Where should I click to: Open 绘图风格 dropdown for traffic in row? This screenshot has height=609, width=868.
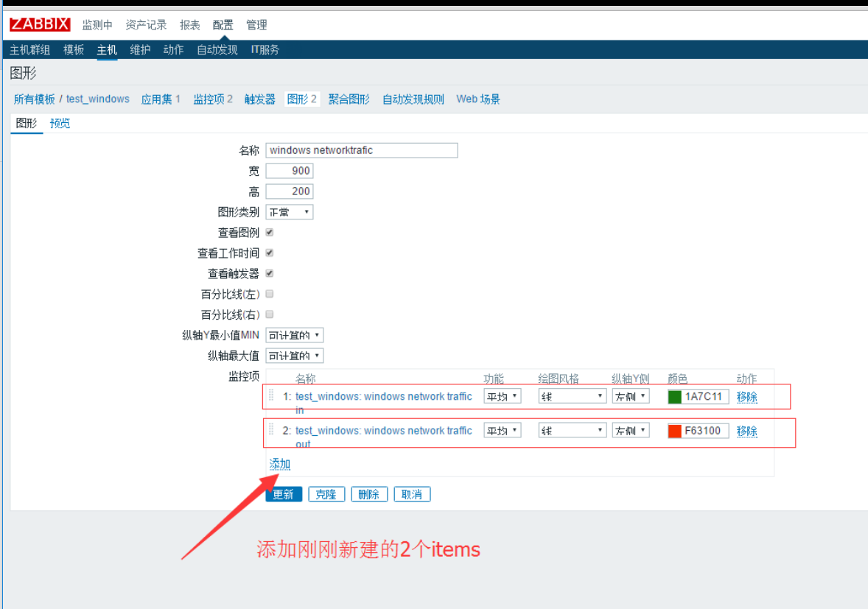tap(572, 397)
